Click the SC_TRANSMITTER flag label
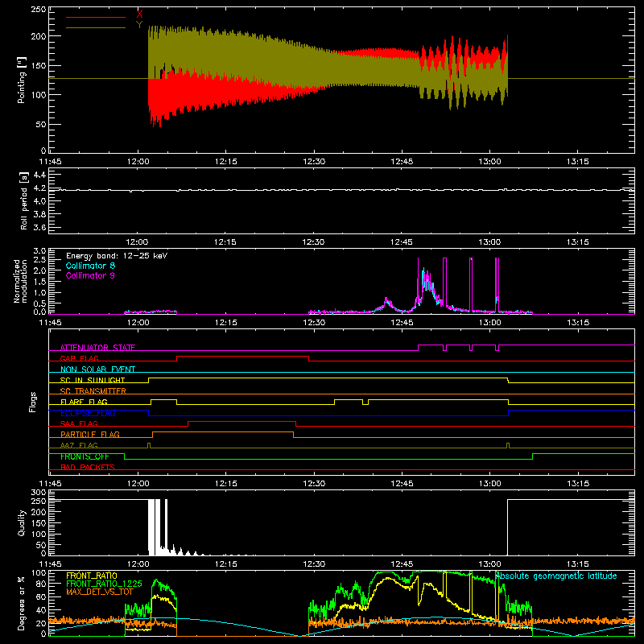 click(93, 390)
